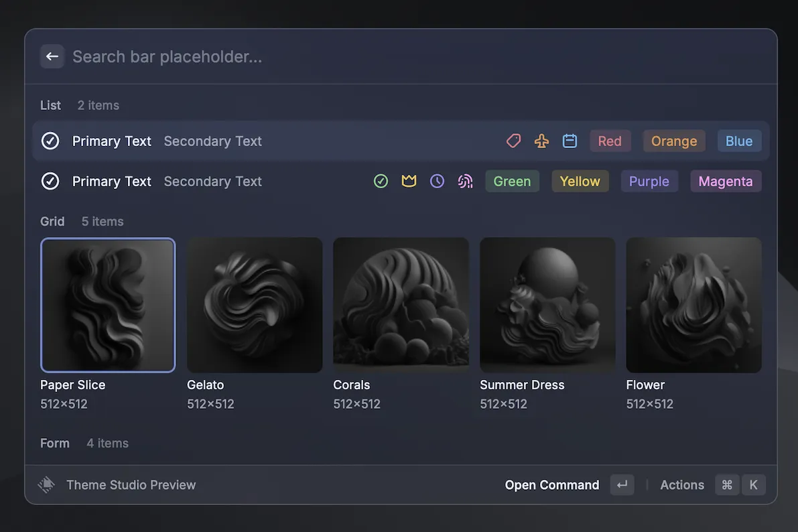Click the pink fingerprint icon

(x=465, y=181)
